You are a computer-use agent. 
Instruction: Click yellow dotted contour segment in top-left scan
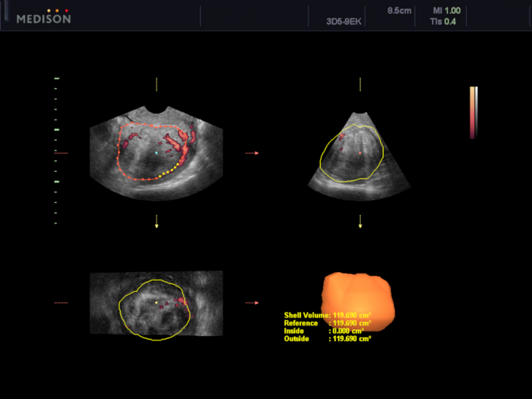[x=169, y=171]
